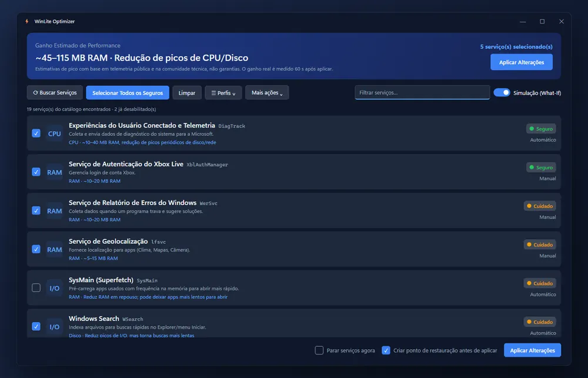Click Selecionar Todos os Seguros button

coord(128,93)
